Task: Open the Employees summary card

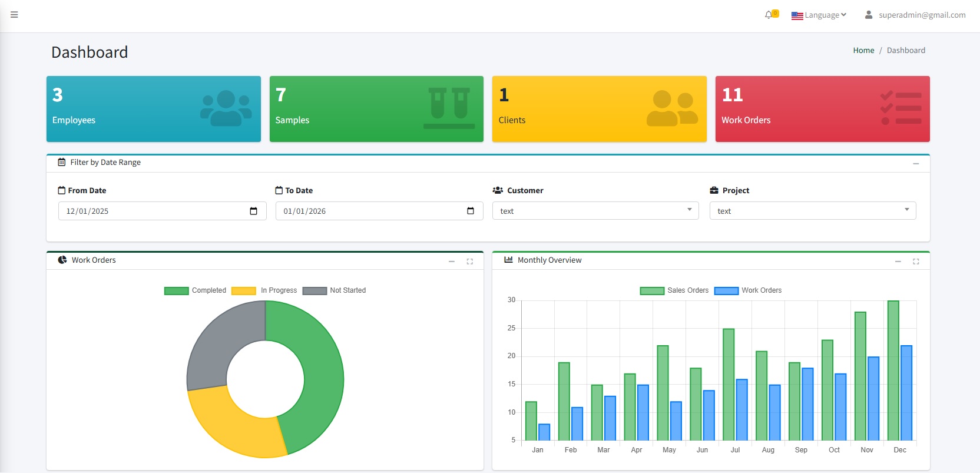Action: click(153, 109)
